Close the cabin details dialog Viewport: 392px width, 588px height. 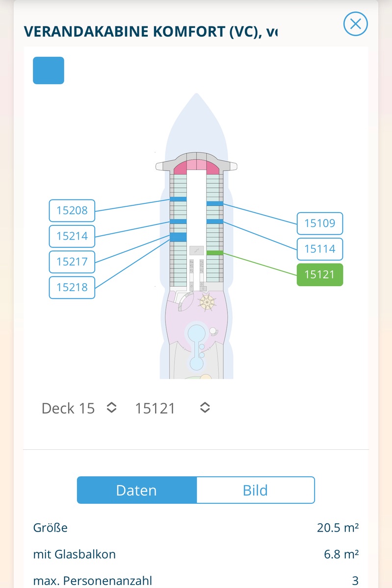pos(355,24)
